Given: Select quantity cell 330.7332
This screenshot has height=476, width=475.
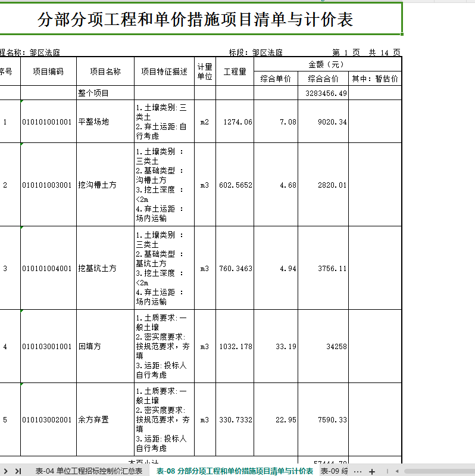Looking at the screenshot, I should [235, 419].
